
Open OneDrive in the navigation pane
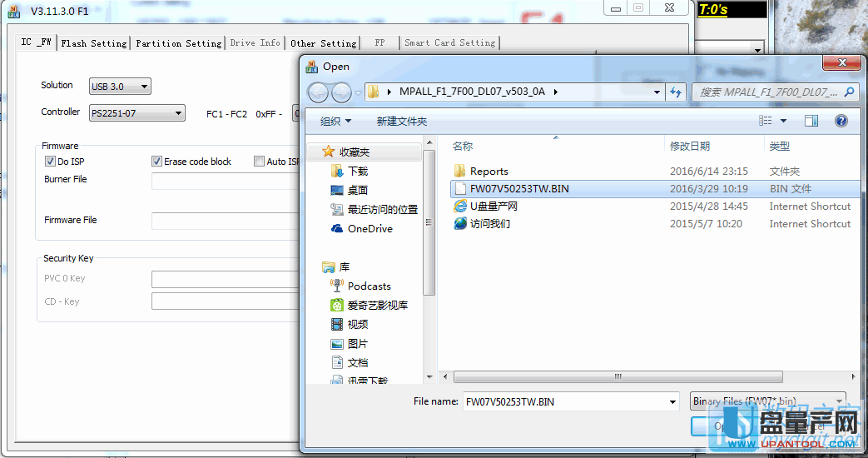[x=370, y=228]
